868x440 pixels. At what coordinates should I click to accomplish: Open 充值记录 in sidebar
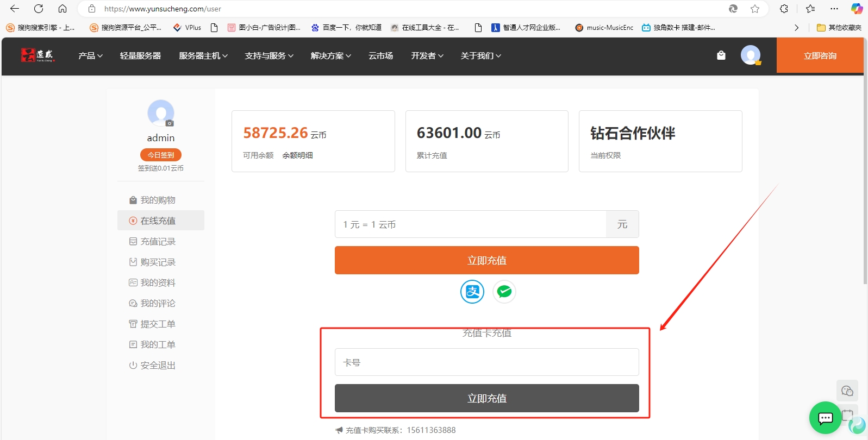[158, 242]
